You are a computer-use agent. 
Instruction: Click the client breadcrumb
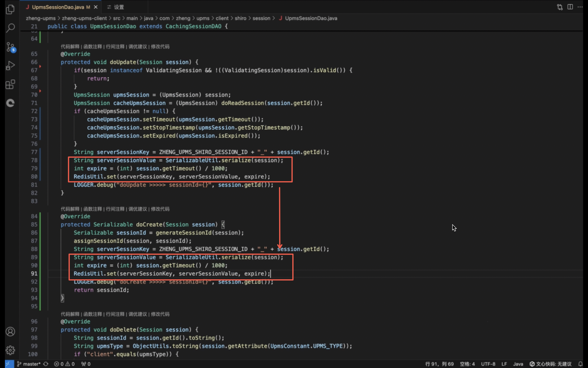(222, 18)
